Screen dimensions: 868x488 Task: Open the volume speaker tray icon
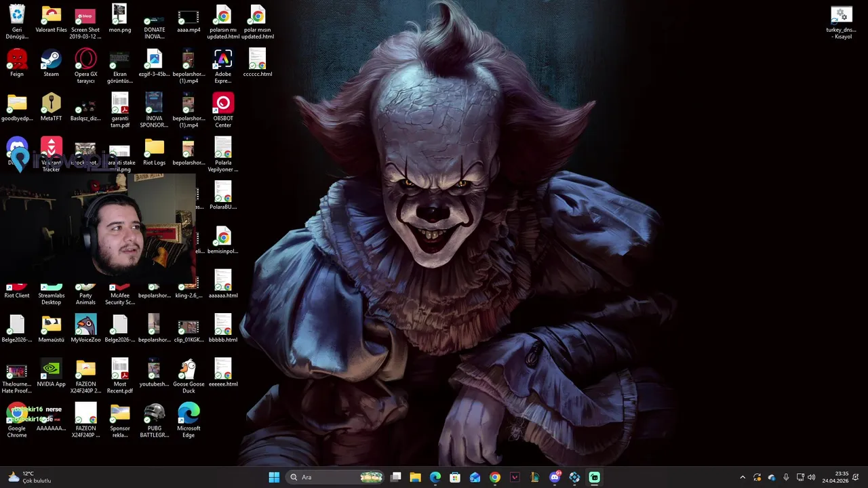pyautogui.click(x=812, y=477)
